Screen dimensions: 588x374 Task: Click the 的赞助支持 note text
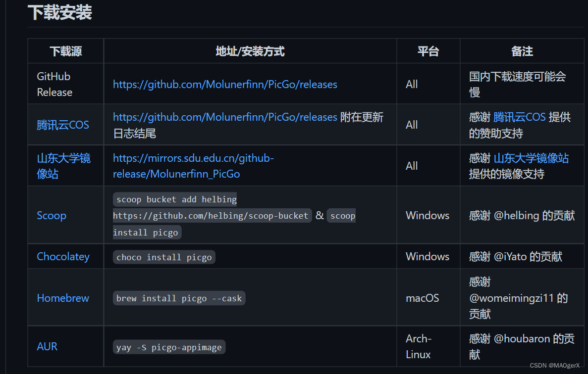(496, 133)
